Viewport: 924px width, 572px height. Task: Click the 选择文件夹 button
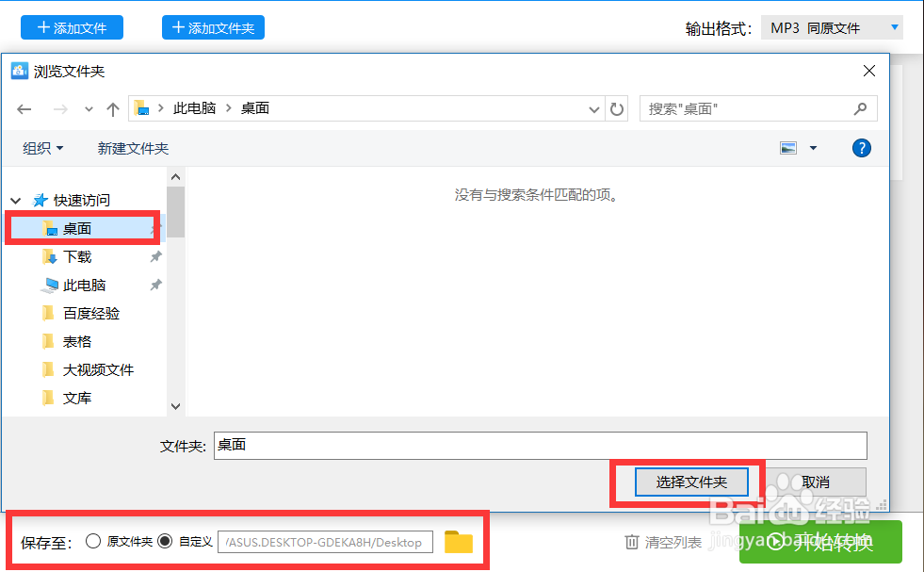pos(691,482)
